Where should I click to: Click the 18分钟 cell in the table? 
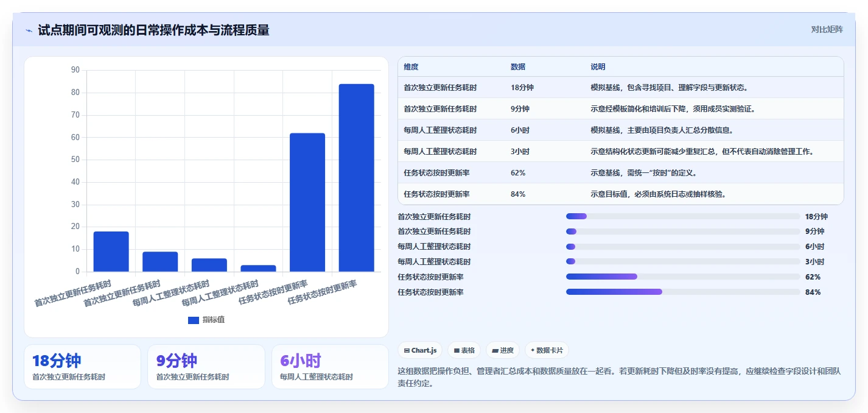(x=522, y=88)
